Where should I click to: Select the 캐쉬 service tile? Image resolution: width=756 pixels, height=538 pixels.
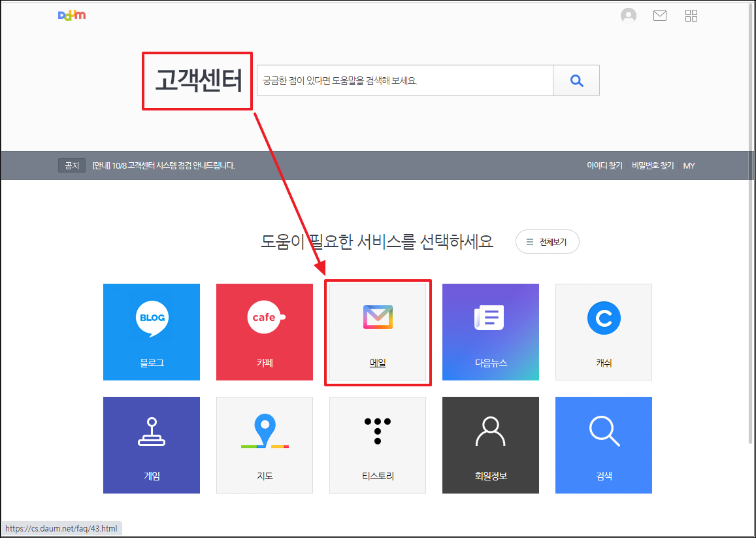[604, 332]
